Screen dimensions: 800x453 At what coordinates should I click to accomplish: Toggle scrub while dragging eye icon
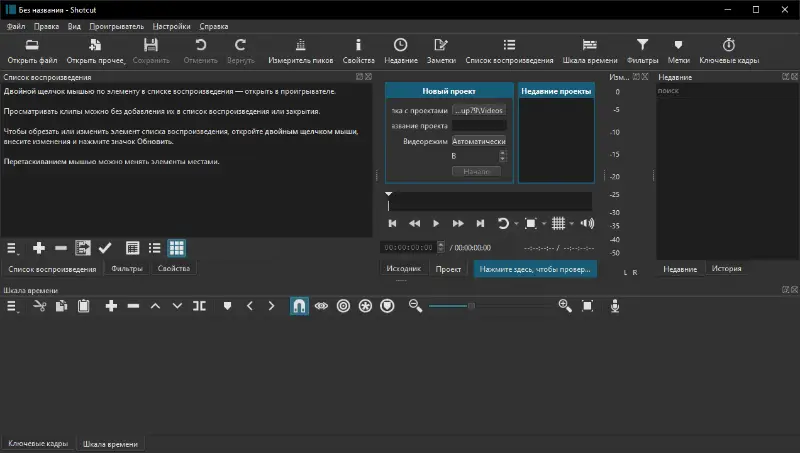pyautogui.click(x=321, y=306)
